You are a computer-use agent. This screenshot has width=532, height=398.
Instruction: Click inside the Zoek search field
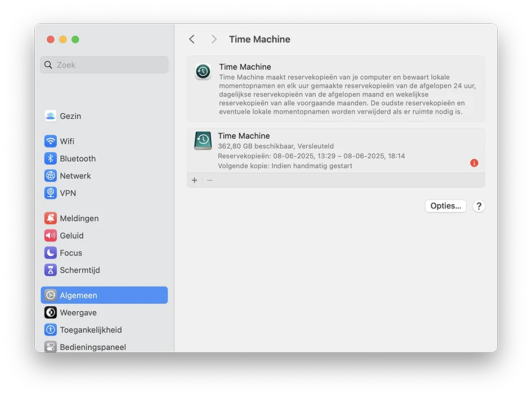[104, 65]
